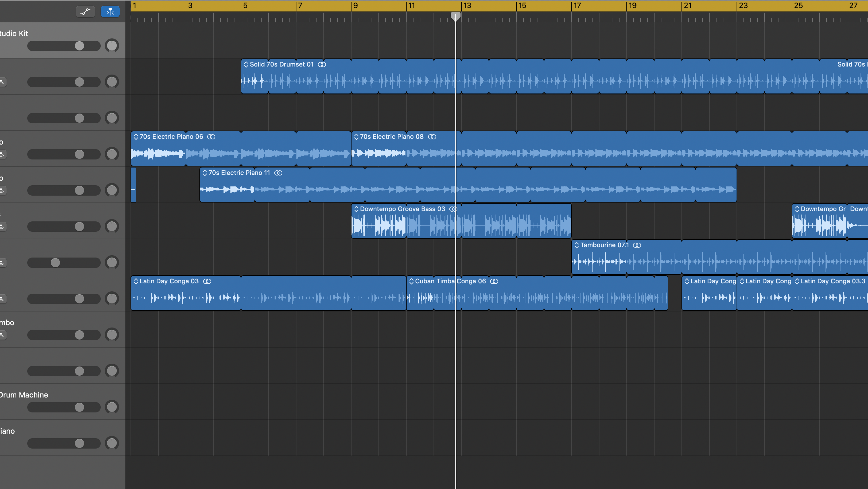The height and width of the screenshot is (489, 868).
Task: Click loop icon on 70s Electric Piano 11
Action: (x=278, y=173)
